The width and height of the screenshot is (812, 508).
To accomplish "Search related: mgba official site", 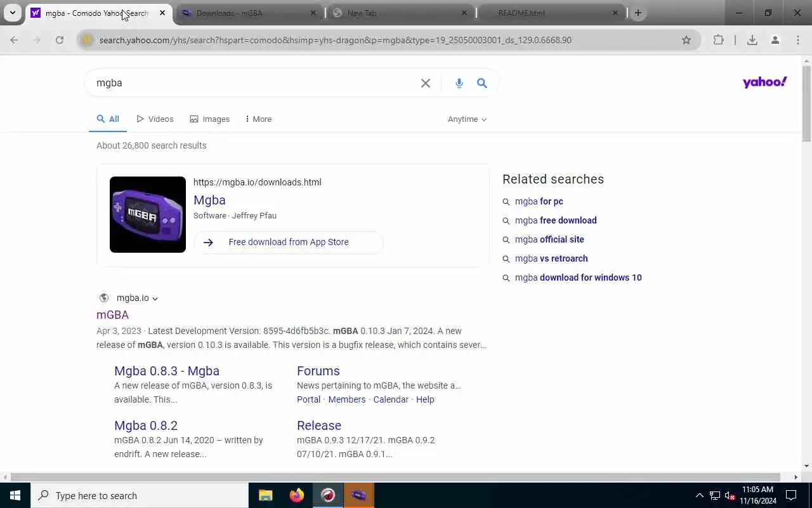I will click(x=549, y=239).
